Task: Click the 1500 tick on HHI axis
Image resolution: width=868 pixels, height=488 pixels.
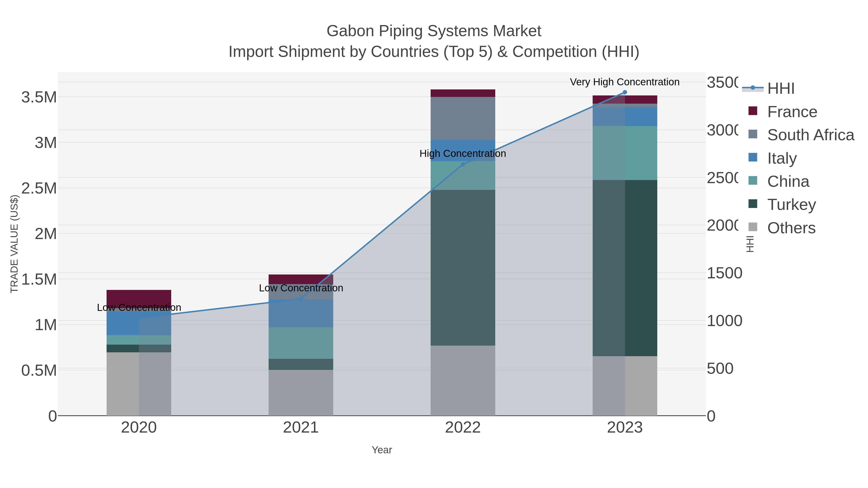Action: point(725,273)
